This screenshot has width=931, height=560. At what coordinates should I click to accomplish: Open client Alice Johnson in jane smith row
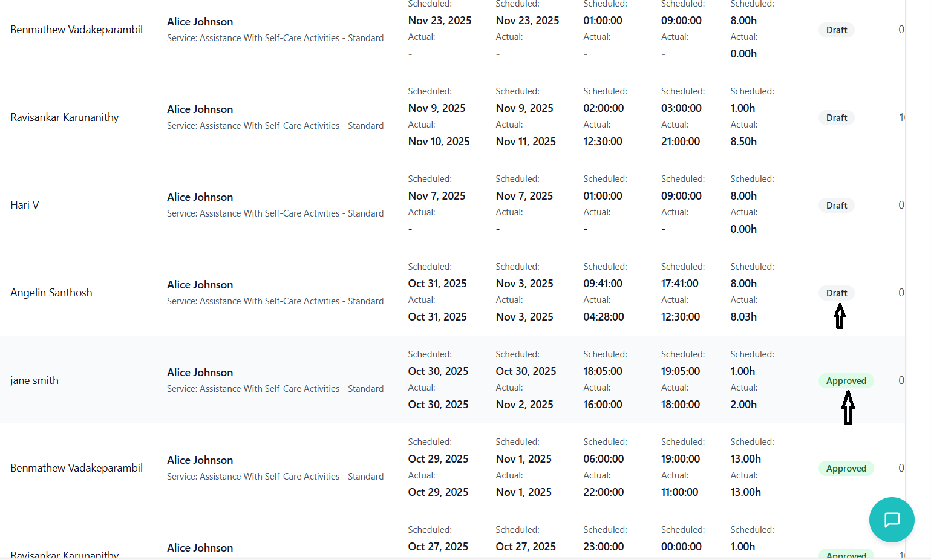[x=200, y=373]
